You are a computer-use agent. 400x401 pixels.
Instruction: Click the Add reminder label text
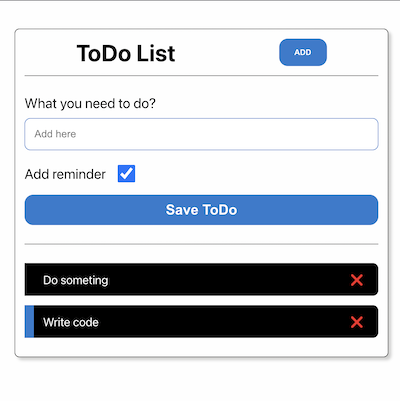(x=65, y=174)
